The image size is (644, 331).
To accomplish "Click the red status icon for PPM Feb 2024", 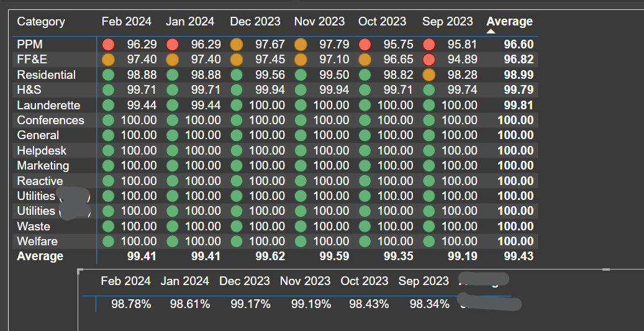I will click(108, 44).
